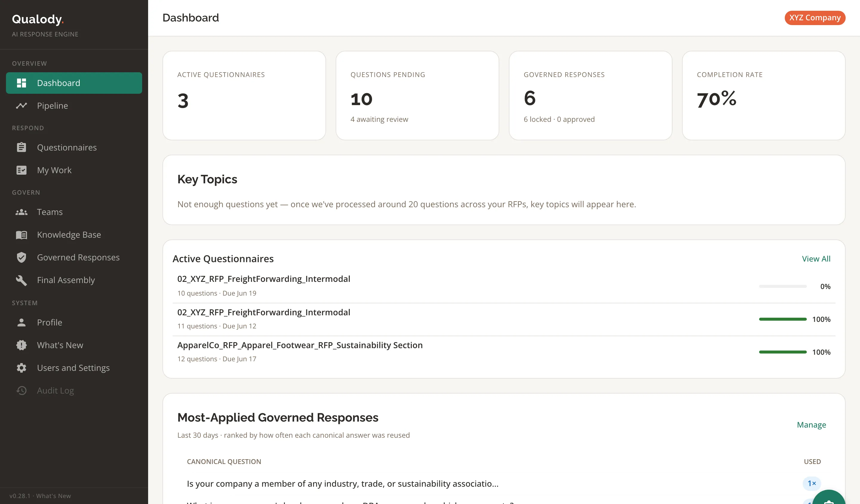The height and width of the screenshot is (504, 860).
Task: Click the Pipeline trend-line icon
Action: coord(21,106)
